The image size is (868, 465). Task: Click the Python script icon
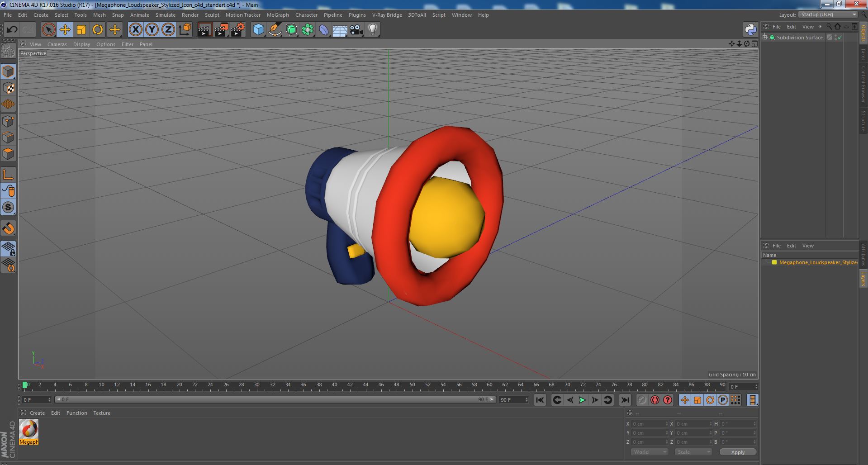click(751, 30)
